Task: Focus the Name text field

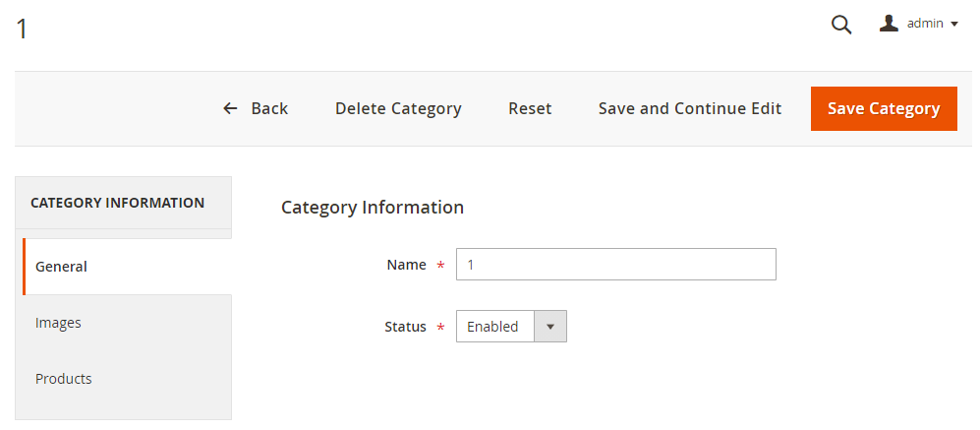Action: 616,265
